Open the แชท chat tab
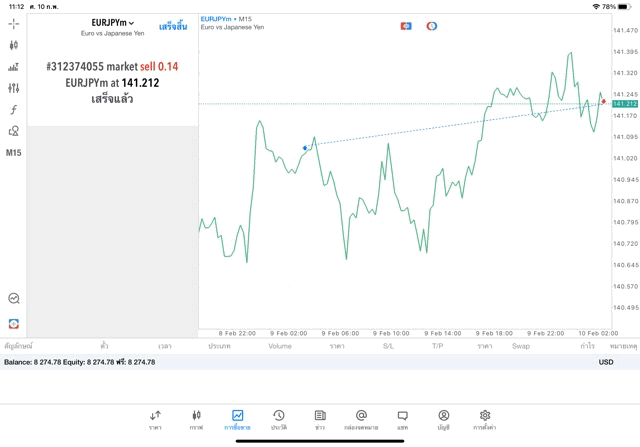The height and width of the screenshot is (447, 640). click(402, 420)
